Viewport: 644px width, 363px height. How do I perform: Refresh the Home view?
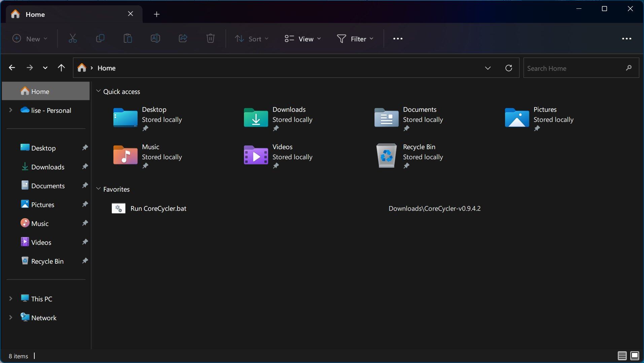[509, 68]
